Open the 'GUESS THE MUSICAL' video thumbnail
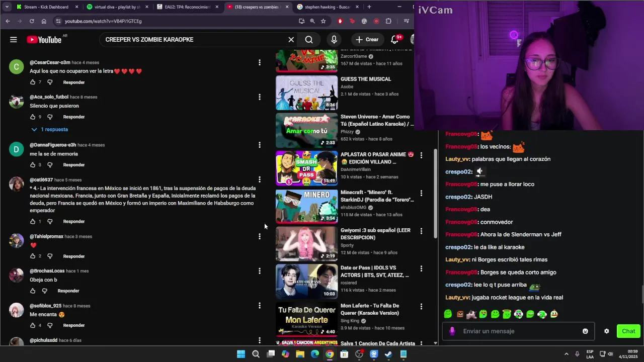The height and width of the screenshot is (362, 644). coord(306,93)
